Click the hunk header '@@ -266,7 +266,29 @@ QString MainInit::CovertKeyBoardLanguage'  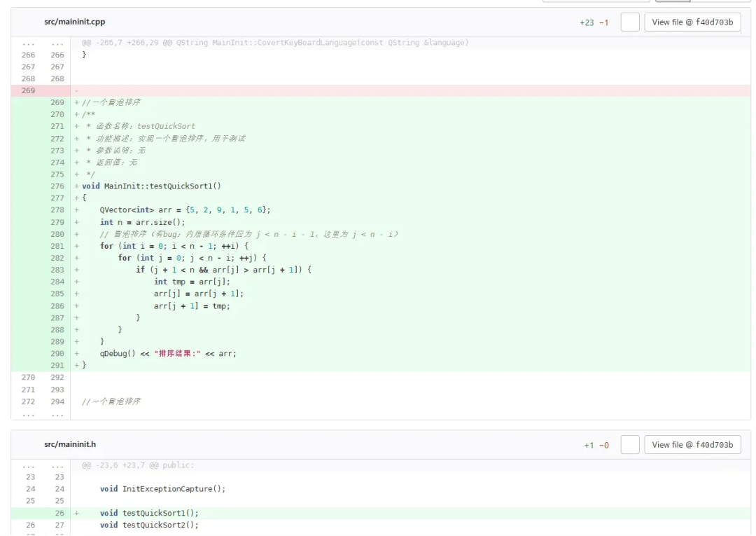tap(275, 43)
